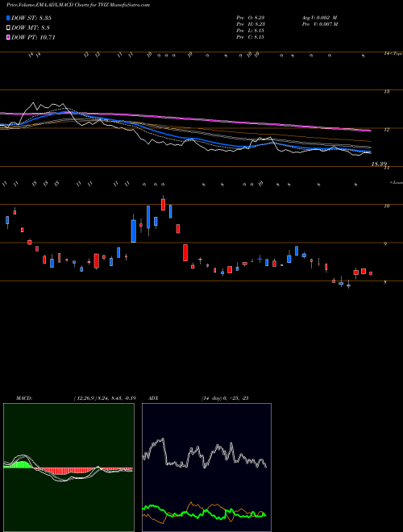Select the 'Pre O: 8.23' value
This screenshot has width=403, height=532.
pyautogui.click(x=251, y=18)
